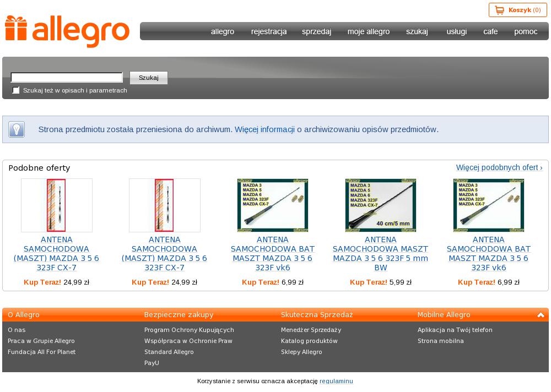Click the grey Szukaj search button

tap(149, 78)
